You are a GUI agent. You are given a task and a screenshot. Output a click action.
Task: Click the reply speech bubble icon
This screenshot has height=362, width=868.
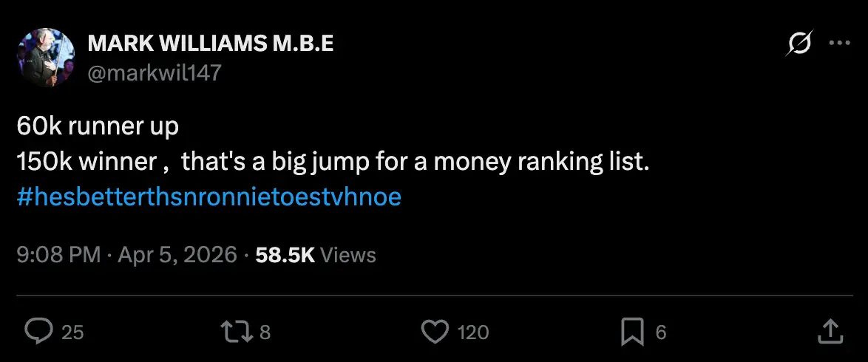click(37, 332)
